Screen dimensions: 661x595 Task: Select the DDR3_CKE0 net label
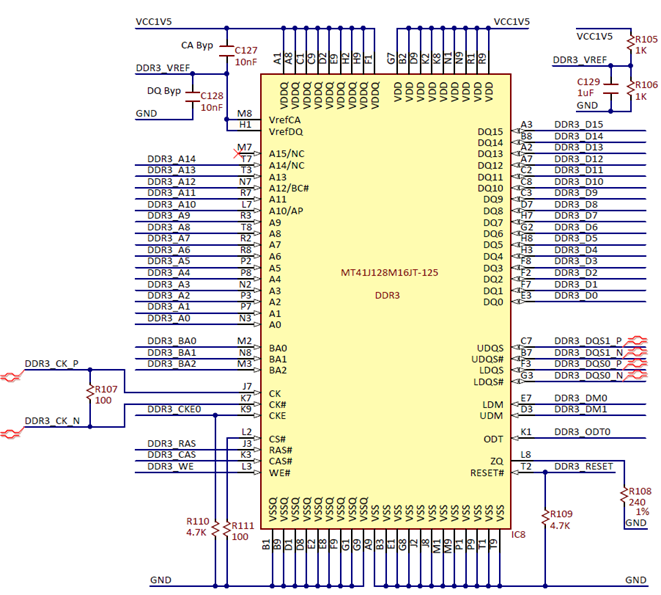pos(174,409)
